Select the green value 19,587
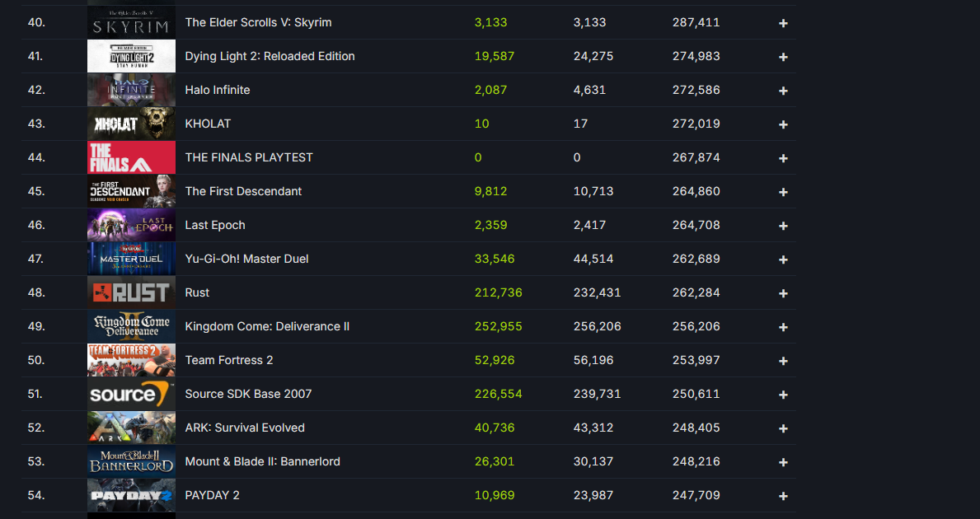The height and width of the screenshot is (519, 980). 495,56
